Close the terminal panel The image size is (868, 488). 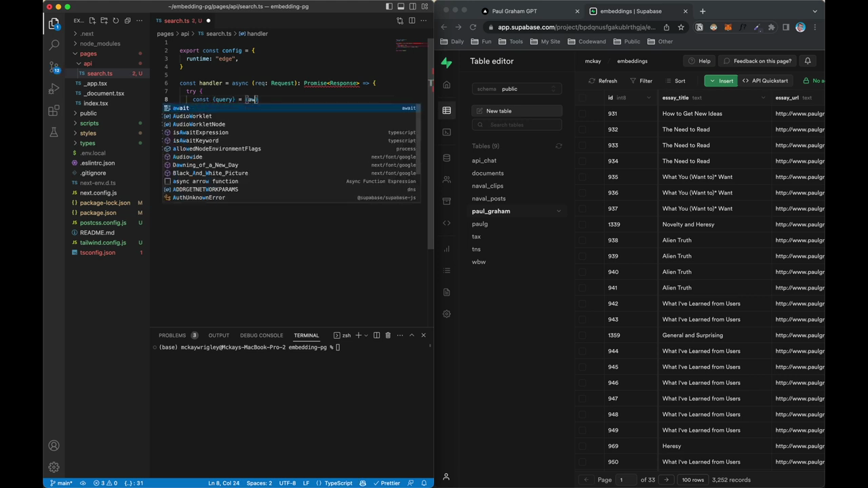click(x=423, y=335)
